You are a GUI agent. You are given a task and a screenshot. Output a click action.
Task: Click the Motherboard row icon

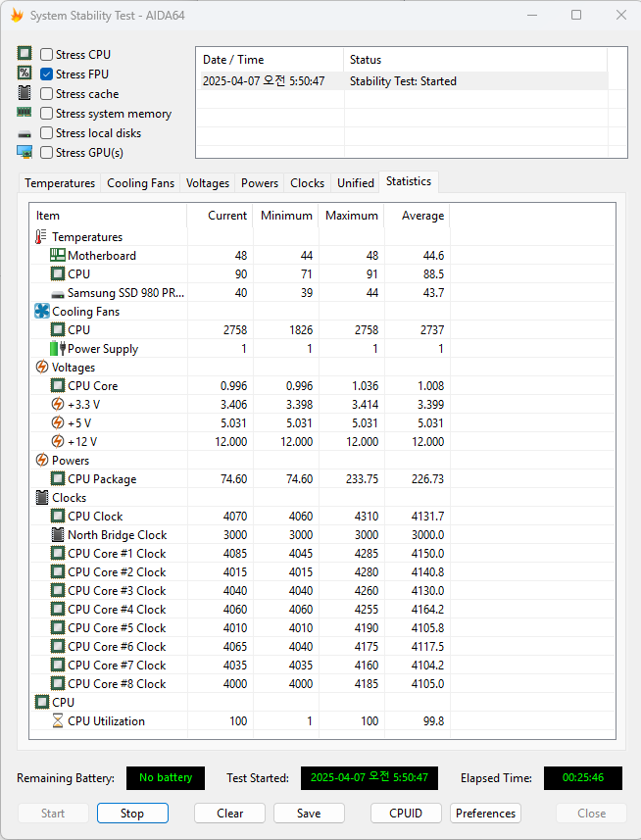point(58,256)
